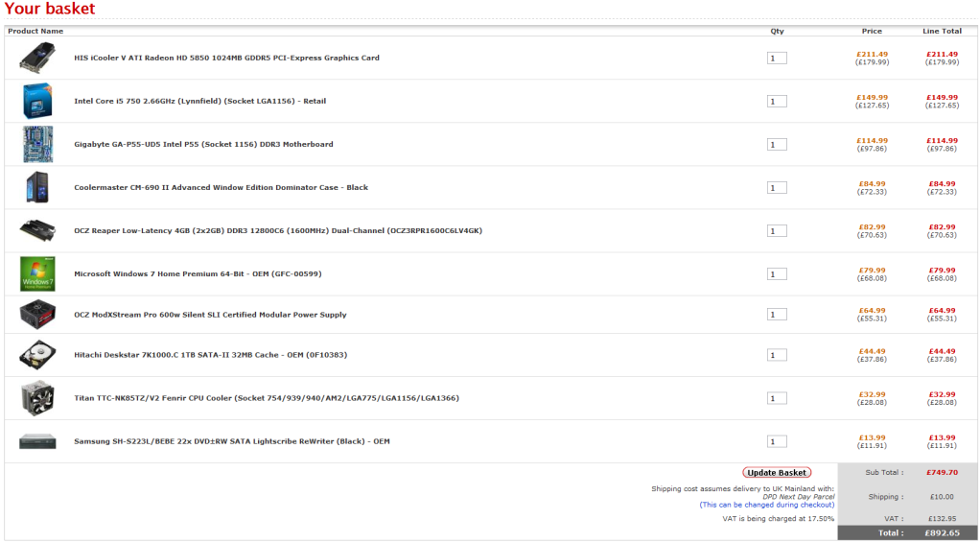Select £211.49 in the Price column
980x543 pixels.
coord(872,55)
